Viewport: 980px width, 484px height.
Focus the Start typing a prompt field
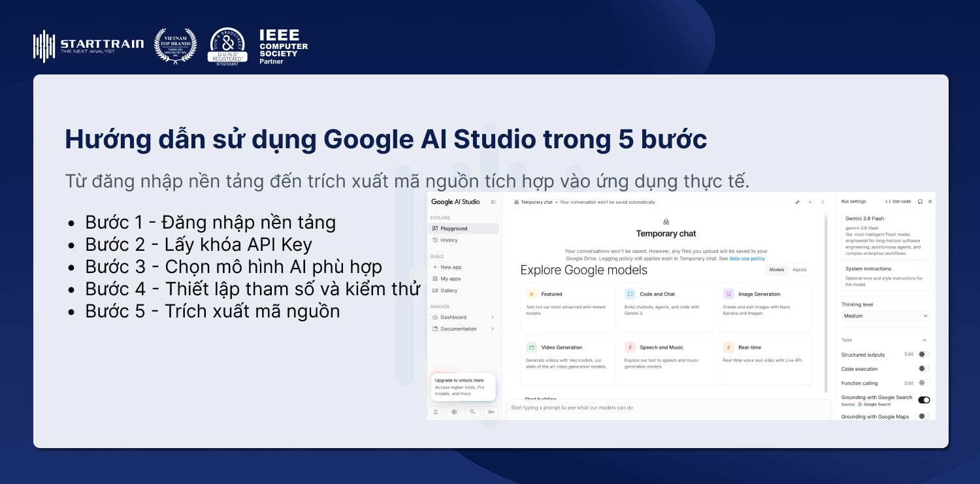pos(668,408)
